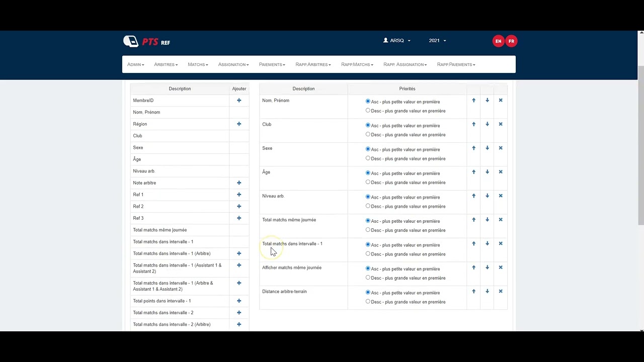Open the Rapp.Paiements menu

[456, 64]
